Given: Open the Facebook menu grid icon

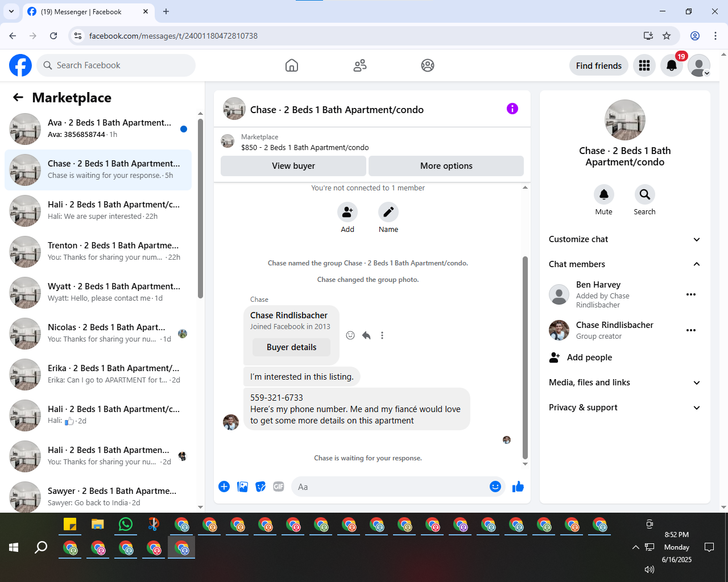Looking at the screenshot, I should (x=644, y=65).
